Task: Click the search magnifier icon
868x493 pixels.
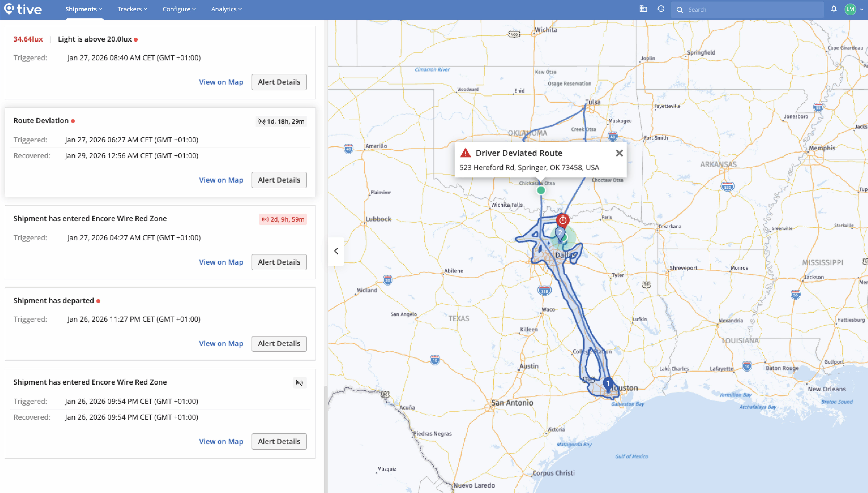Action: [x=679, y=10]
